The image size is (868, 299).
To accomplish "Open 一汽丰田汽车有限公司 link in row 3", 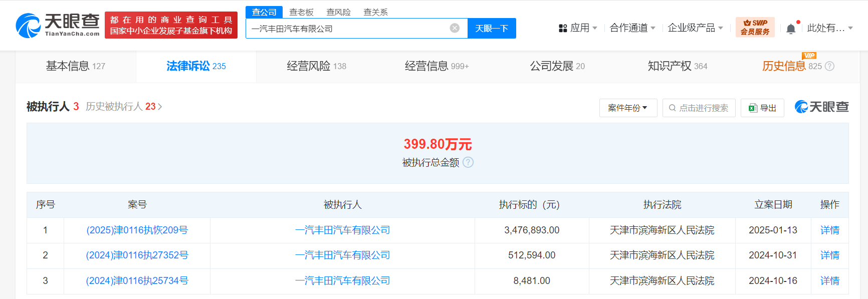I will [342, 281].
